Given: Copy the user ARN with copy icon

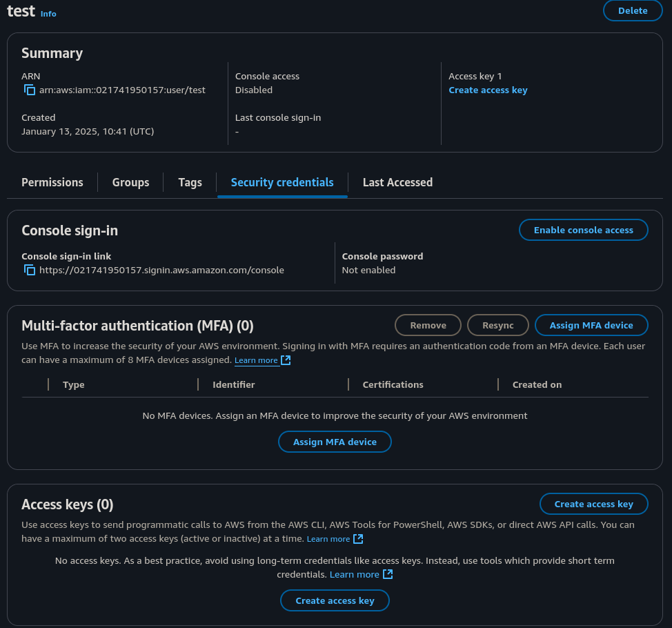Looking at the screenshot, I should tap(30, 90).
